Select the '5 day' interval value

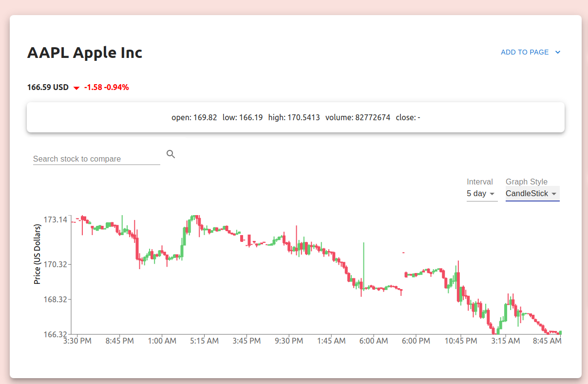476,193
